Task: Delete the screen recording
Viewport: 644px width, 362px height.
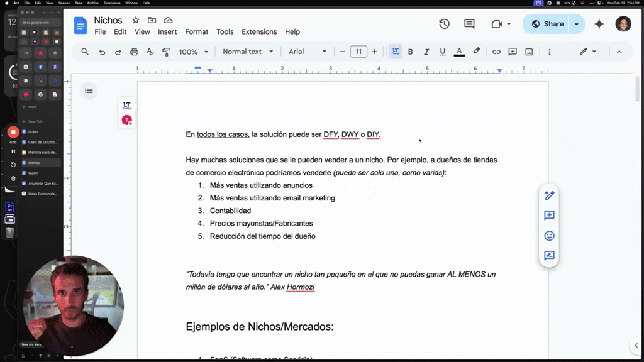Action: pyautogui.click(x=13, y=178)
